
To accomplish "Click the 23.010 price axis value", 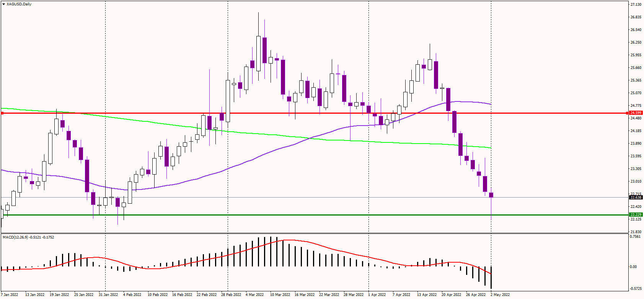I will [636, 181].
